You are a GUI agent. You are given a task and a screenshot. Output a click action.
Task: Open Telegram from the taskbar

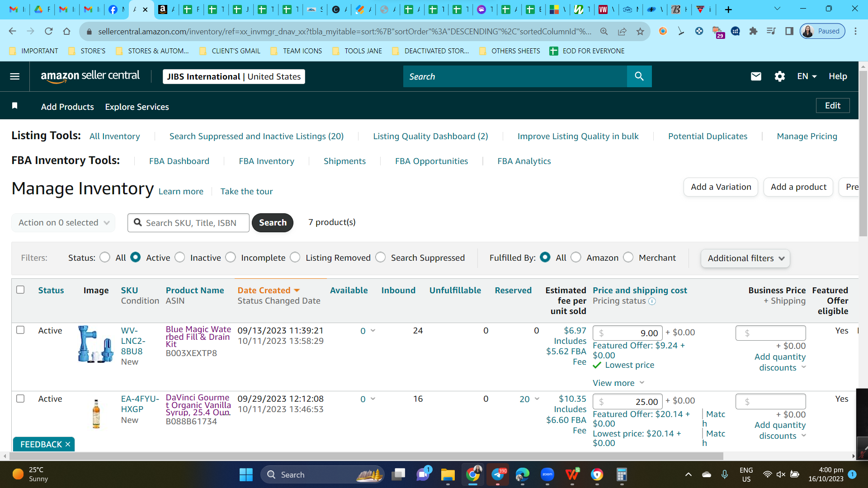pyautogui.click(x=498, y=474)
